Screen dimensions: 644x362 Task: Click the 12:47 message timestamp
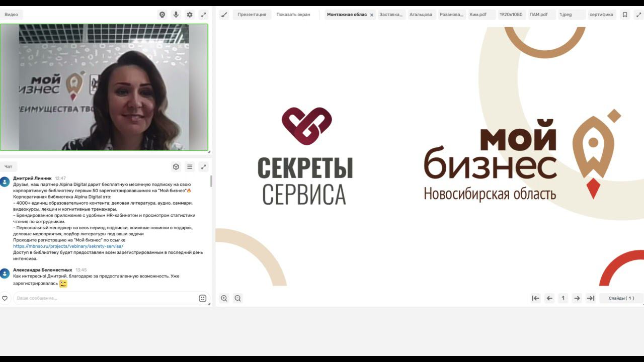click(x=60, y=178)
